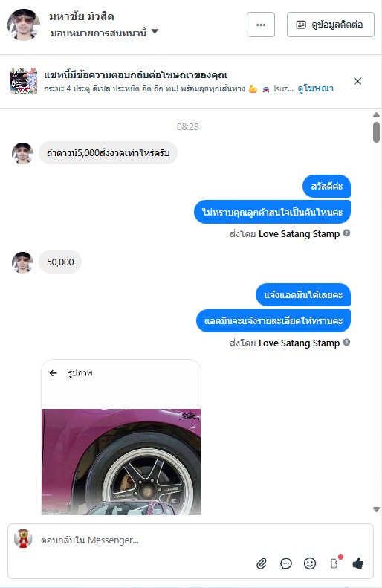
Task: Click the chat scrollbar up arrow
Action: point(376,114)
